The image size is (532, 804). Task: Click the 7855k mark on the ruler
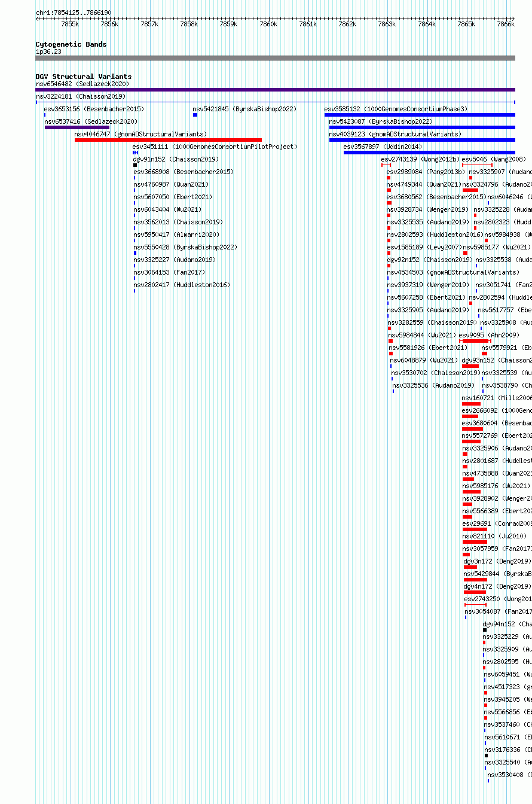(70, 24)
